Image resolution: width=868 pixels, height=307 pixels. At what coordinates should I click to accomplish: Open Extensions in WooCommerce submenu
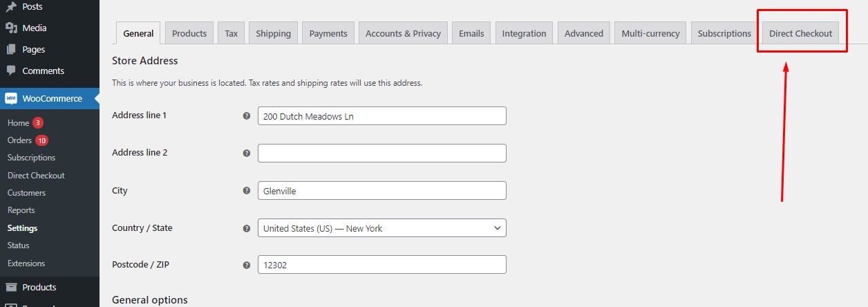point(26,263)
